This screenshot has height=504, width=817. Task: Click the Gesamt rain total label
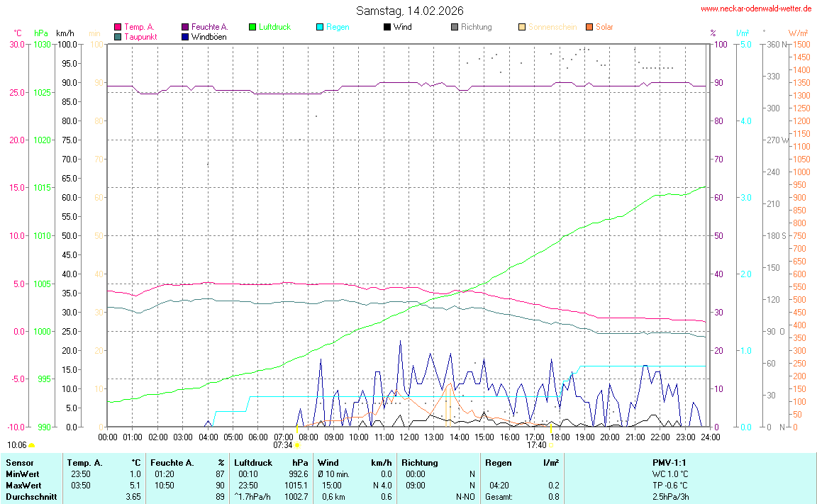499,497
